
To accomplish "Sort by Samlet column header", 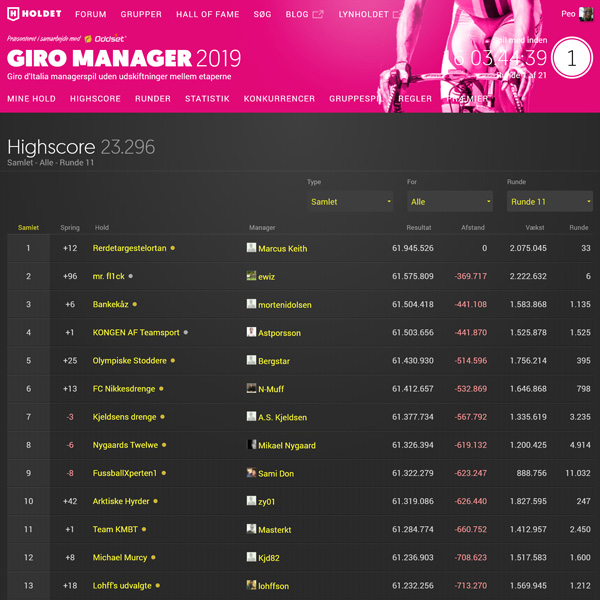I will [x=28, y=227].
